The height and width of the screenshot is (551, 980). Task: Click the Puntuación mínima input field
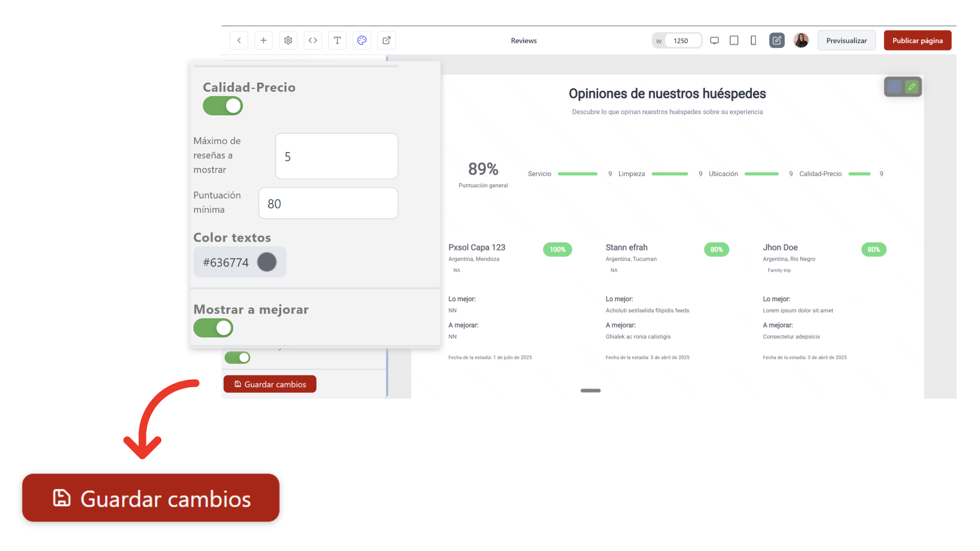(x=328, y=204)
